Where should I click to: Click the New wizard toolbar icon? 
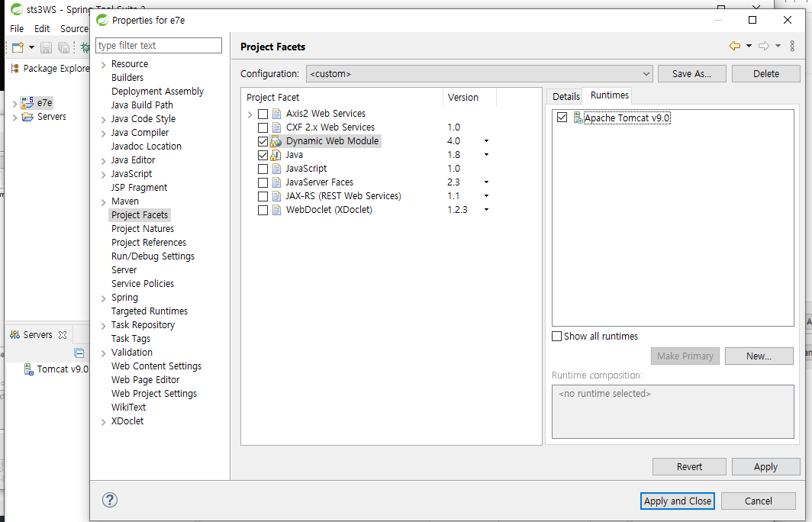click(x=18, y=47)
